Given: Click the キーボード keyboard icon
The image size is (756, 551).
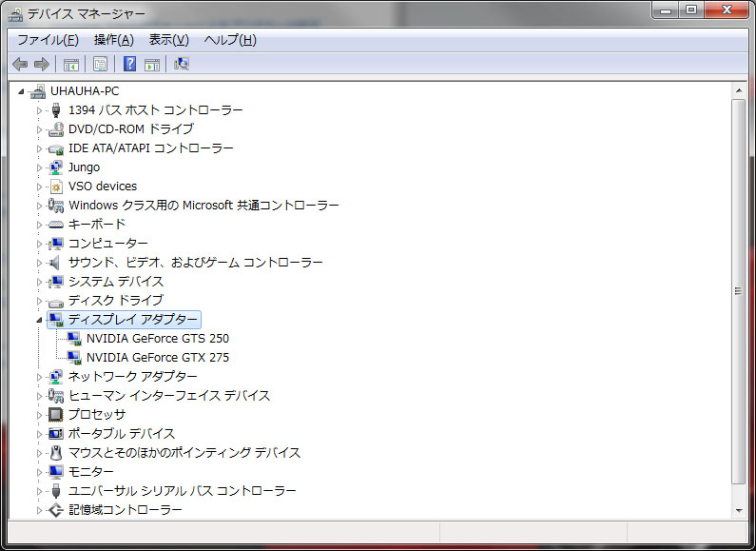Looking at the screenshot, I should pyautogui.click(x=56, y=225).
